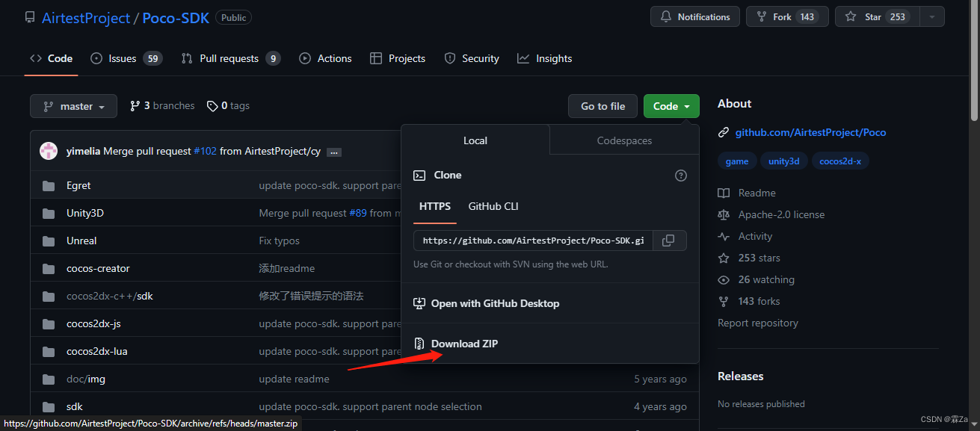Select the Code tab

51,58
